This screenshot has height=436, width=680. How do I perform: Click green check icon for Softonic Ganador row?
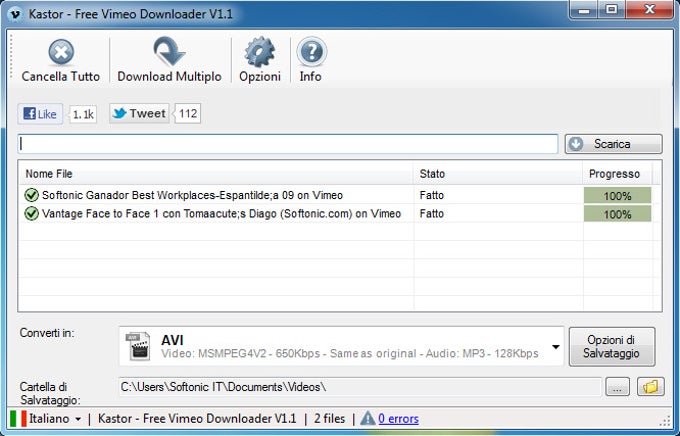[31, 195]
